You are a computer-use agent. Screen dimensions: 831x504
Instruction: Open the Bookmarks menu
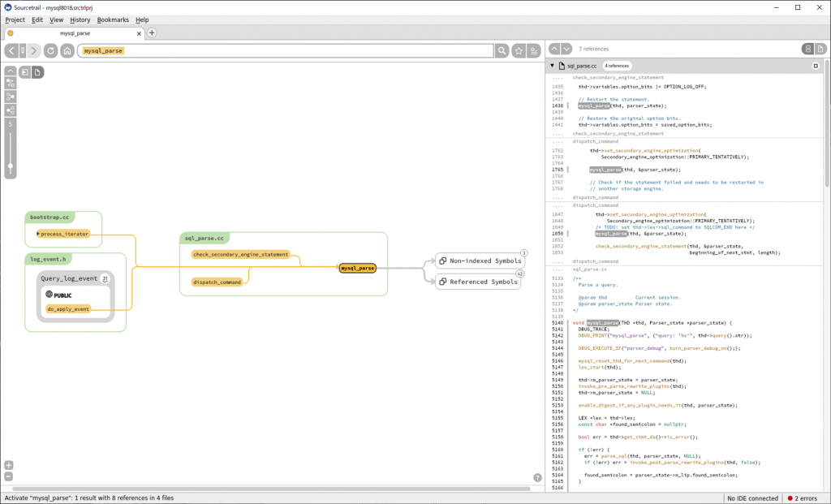pyautogui.click(x=113, y=19)
